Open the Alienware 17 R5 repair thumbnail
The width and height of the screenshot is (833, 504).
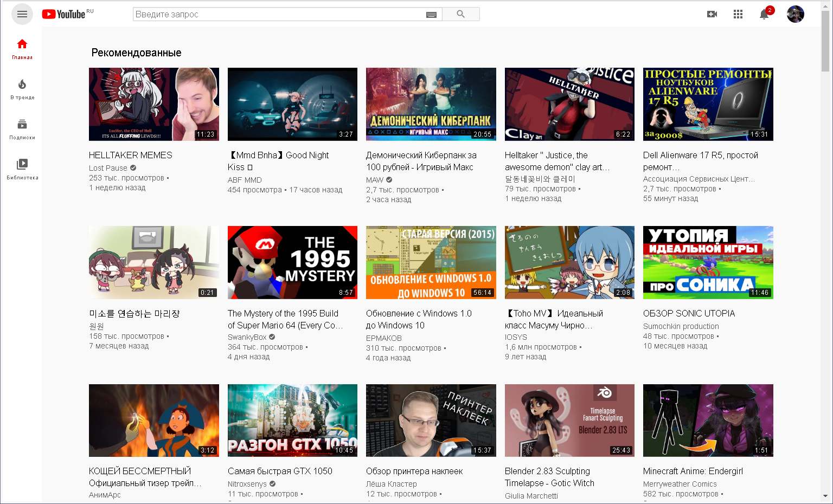tap(708, 104)
